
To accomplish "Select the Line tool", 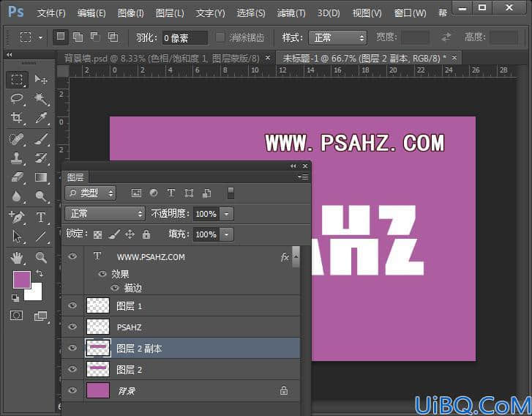I will pyautogui.click(x=41, y=237).
